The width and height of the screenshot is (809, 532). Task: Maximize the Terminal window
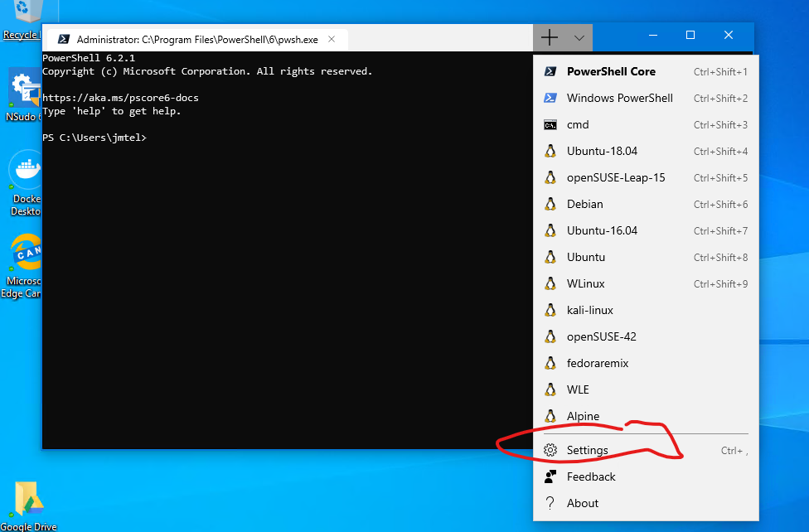pos(690,35)
